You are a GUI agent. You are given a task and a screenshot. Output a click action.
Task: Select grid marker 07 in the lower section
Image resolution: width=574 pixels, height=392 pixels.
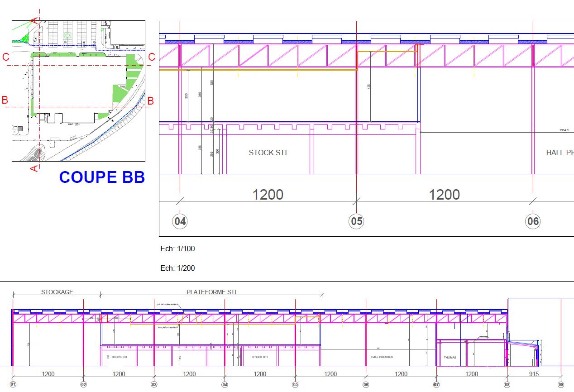click(x=436, y=385)
